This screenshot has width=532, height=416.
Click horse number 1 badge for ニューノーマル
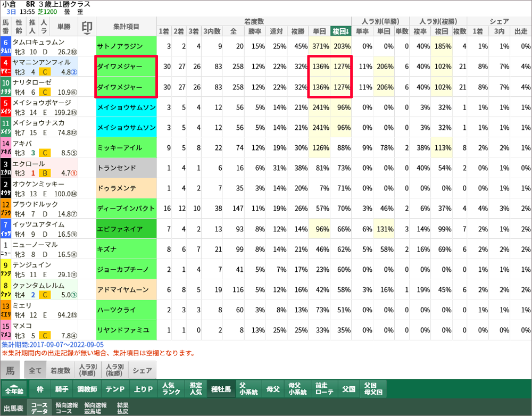[6, 249]
